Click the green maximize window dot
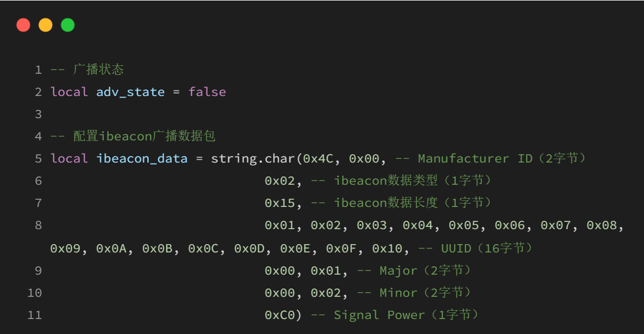This screenshot has height=334, width=644. click(x=68, y=25)
